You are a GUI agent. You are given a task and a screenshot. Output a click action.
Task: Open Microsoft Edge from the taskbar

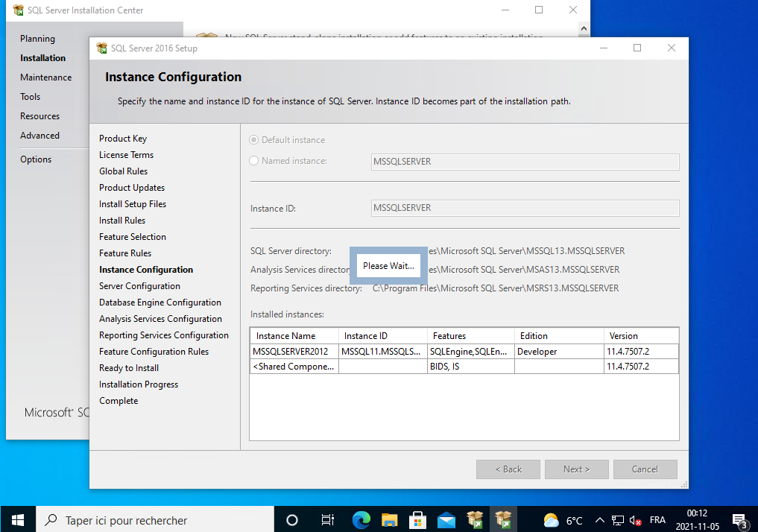[361, 519]
